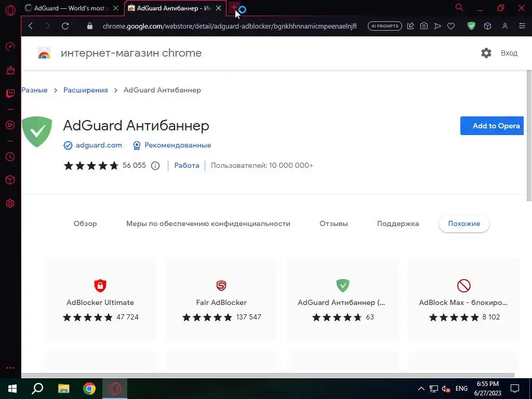532x399 pixels.
Task: Click the Chrome web store logo
Action: pos(44,54)
